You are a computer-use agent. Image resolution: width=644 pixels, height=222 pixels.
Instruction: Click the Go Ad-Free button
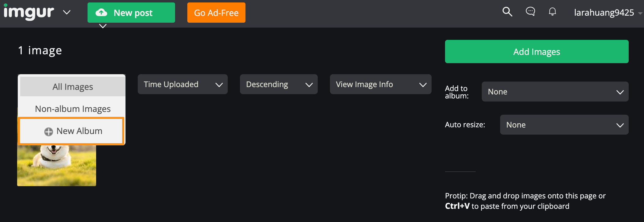coord(216,13)
